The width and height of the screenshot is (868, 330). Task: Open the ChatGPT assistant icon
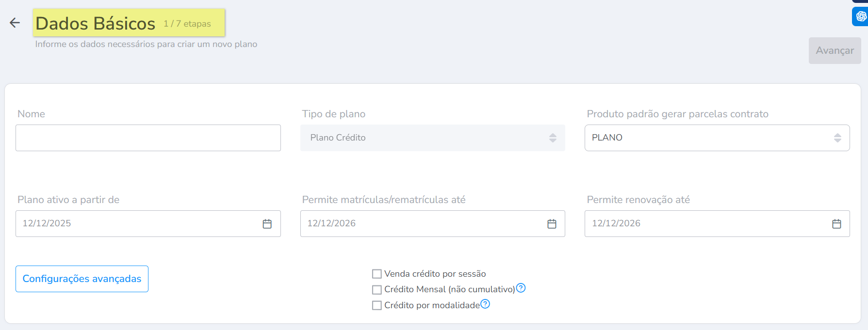[x=861, y=16]
